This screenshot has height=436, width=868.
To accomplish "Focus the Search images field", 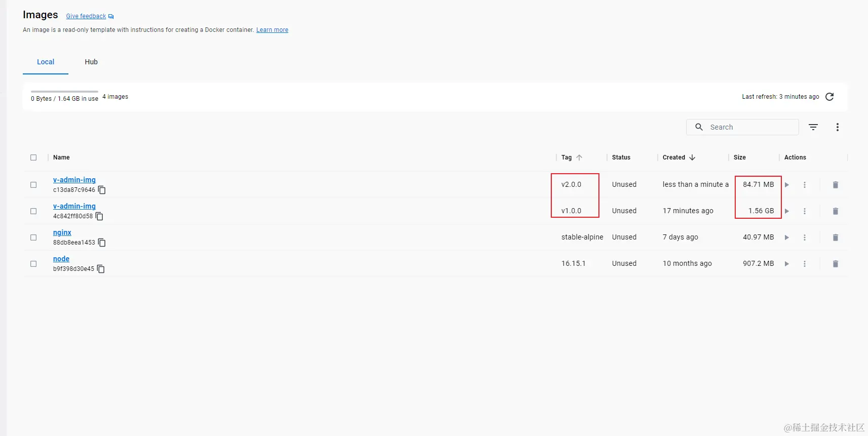I will point(742,127).
